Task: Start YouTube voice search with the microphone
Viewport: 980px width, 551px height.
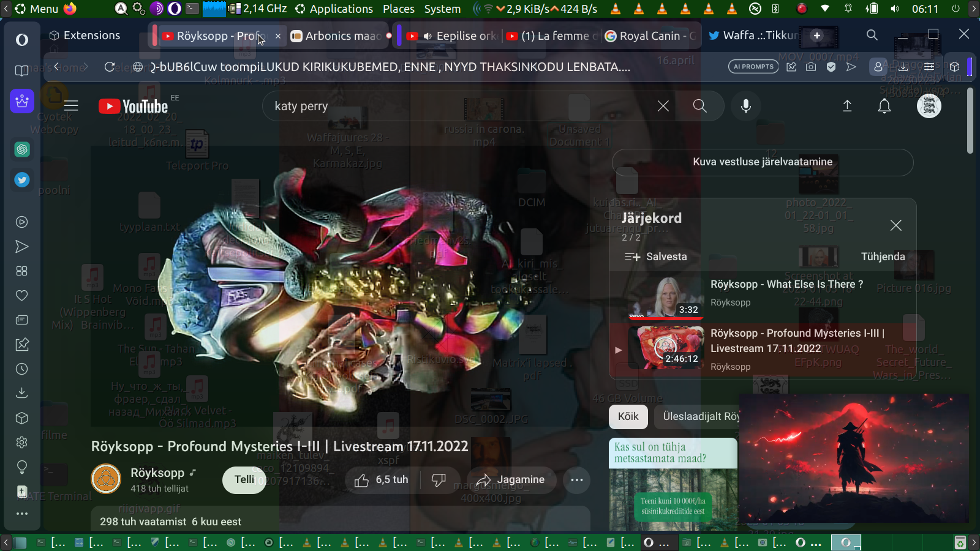Action: 746,106
